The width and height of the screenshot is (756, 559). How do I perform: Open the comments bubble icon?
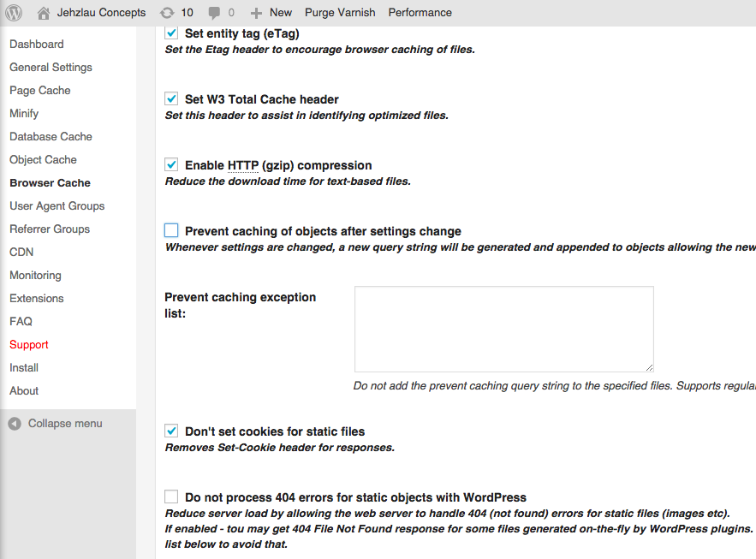(214, 13)
